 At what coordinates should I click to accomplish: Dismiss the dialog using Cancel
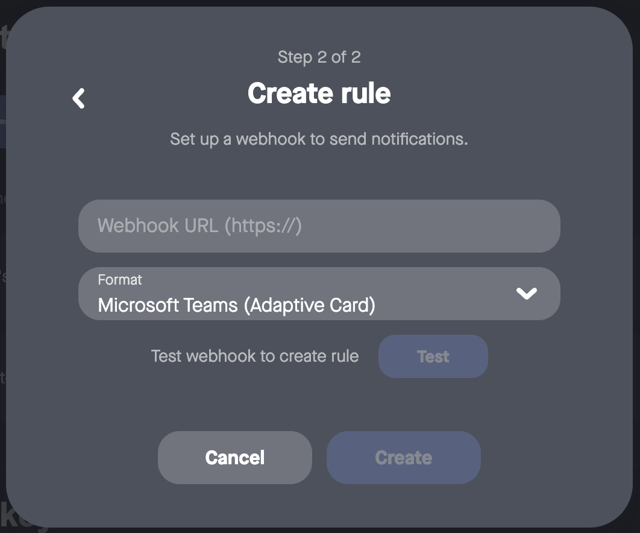click(x=235, y=458)
